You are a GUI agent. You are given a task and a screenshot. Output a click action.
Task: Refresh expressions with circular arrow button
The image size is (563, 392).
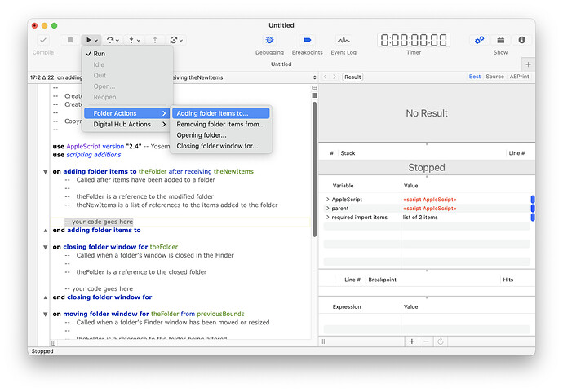(x=441, y=341)
